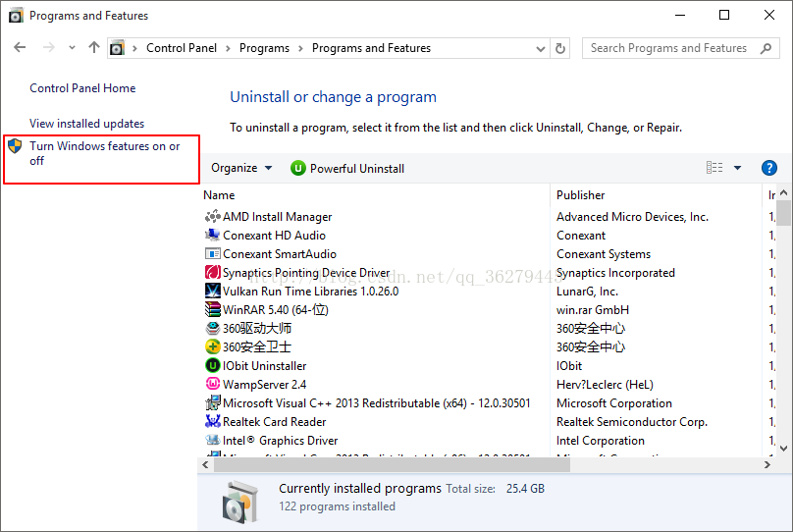Select Conexant SmartAudio icon
The width and height of the screenshot is (793, 532).
pos(213,254)
